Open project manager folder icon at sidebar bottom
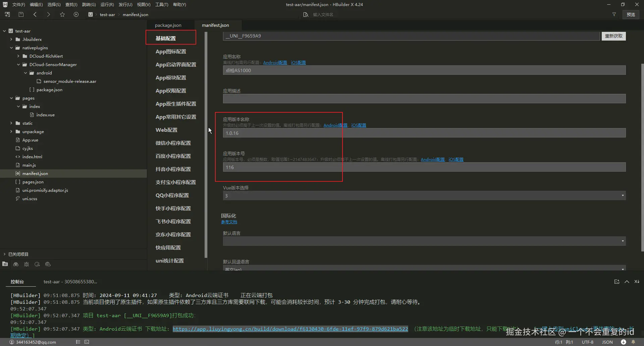The width and height of the screenshot is (644, 346). 5,264
